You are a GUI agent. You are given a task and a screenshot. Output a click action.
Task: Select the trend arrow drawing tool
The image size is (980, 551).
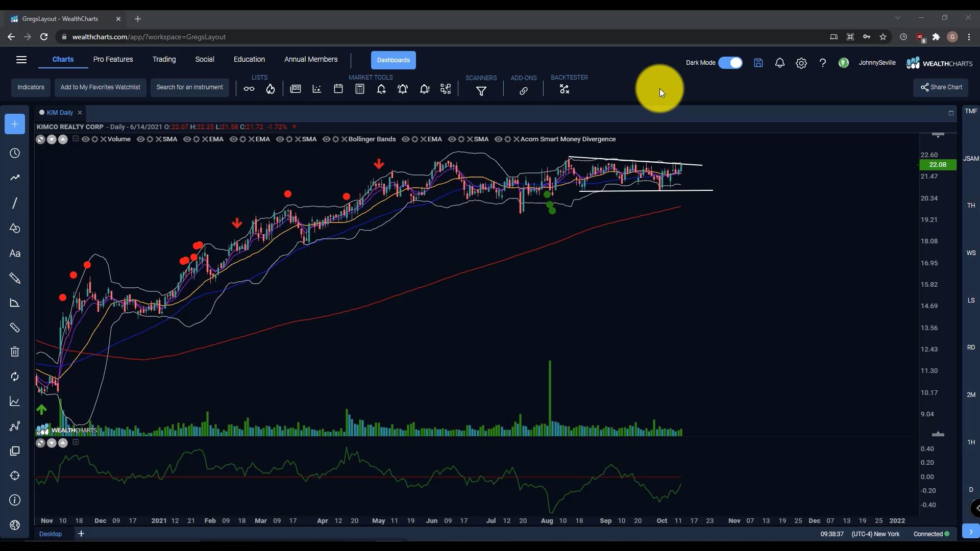coord(15,178)
